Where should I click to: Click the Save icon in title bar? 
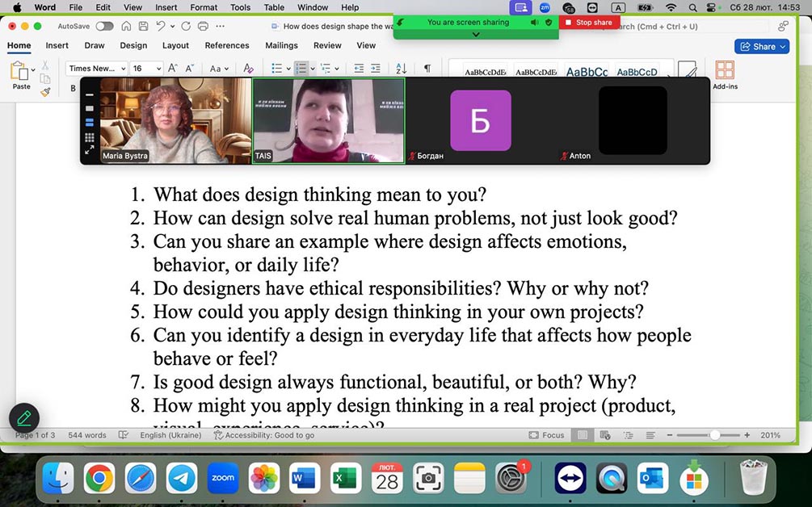pyautogui.click(x=142, y=27)
